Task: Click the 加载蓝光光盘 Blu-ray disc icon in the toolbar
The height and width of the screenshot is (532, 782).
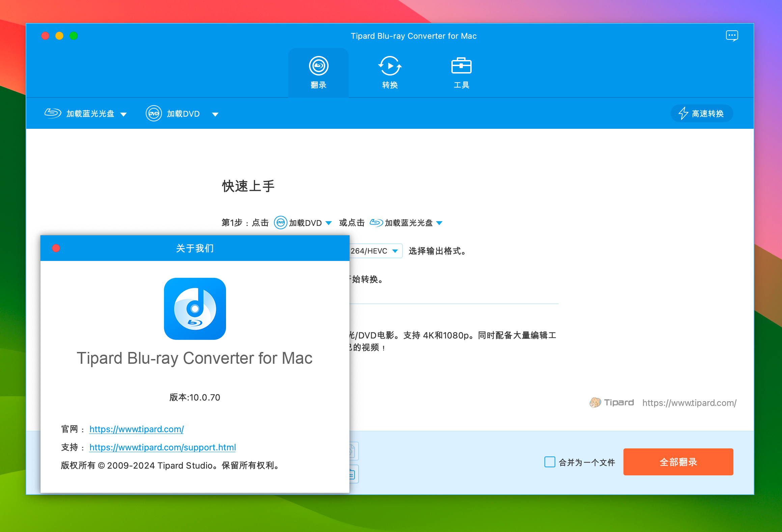Action: pyautogui.click(x=53, y=113)
